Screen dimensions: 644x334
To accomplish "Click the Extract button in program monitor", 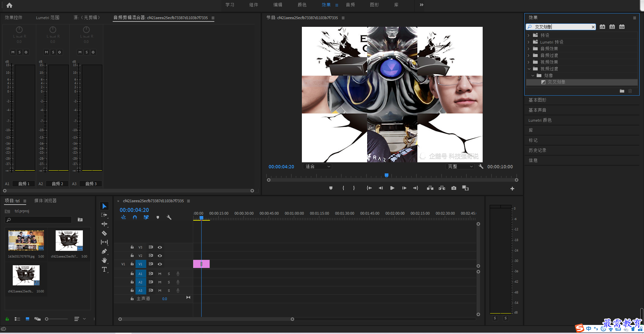I will click(442, 188).
